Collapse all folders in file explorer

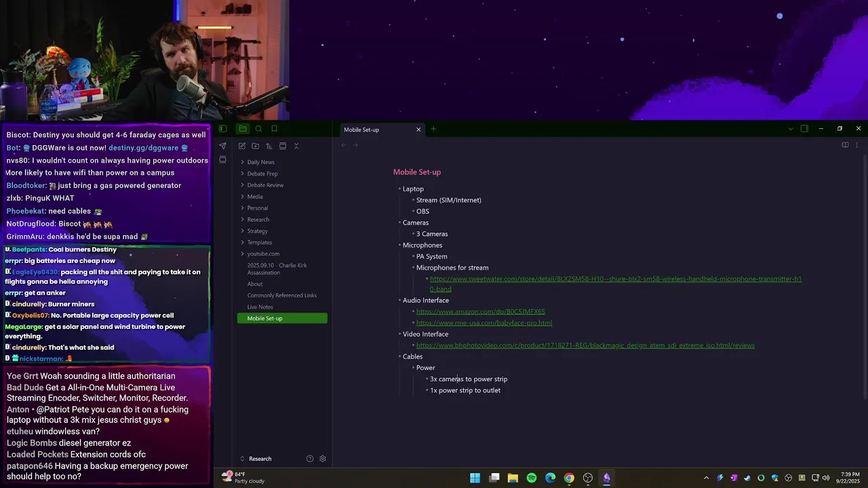296,146
